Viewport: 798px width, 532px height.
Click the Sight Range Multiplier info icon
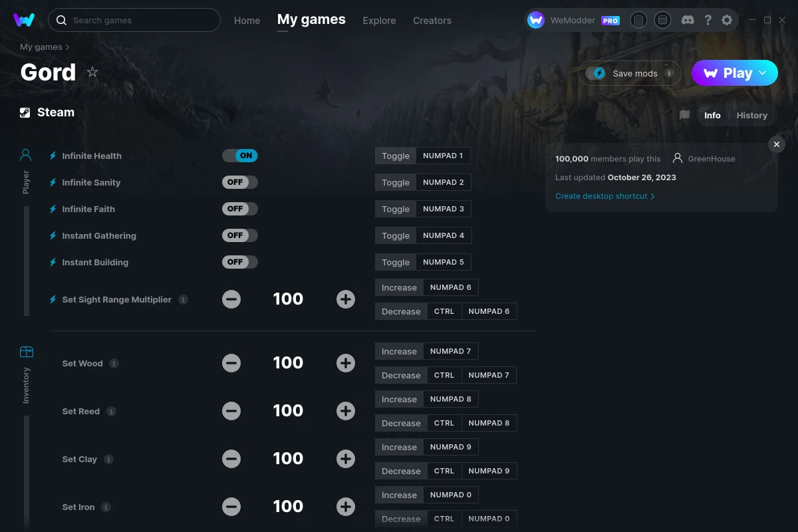coord(183,299)
